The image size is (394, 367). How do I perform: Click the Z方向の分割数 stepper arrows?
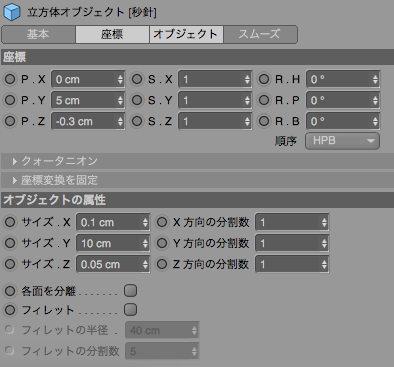[x=324, y=264]
